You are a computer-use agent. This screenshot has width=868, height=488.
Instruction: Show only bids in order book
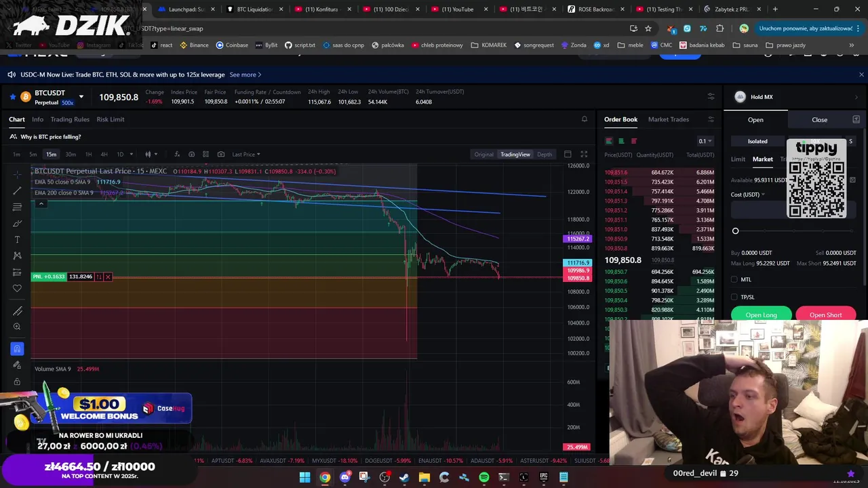[x=621, y=141]
